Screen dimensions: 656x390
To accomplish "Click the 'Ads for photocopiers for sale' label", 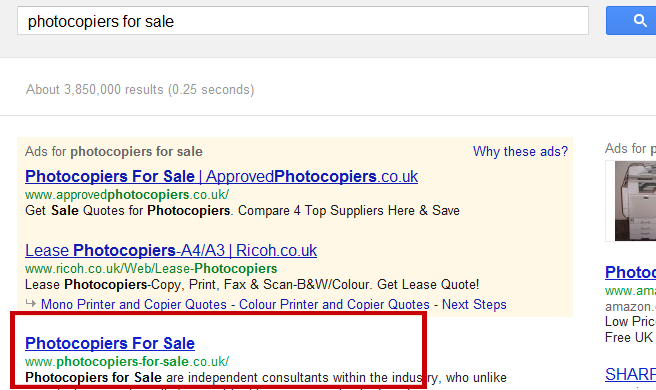I will 114,151.
